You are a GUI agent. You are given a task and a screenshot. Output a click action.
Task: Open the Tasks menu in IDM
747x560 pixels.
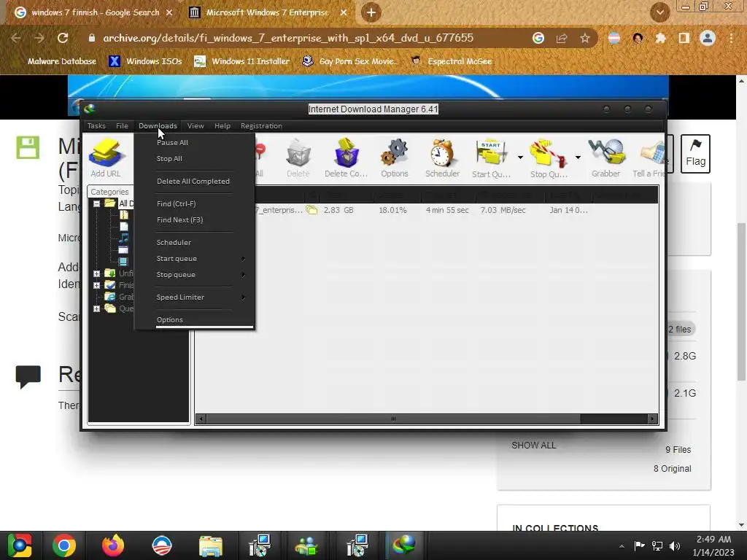(96, 125)
